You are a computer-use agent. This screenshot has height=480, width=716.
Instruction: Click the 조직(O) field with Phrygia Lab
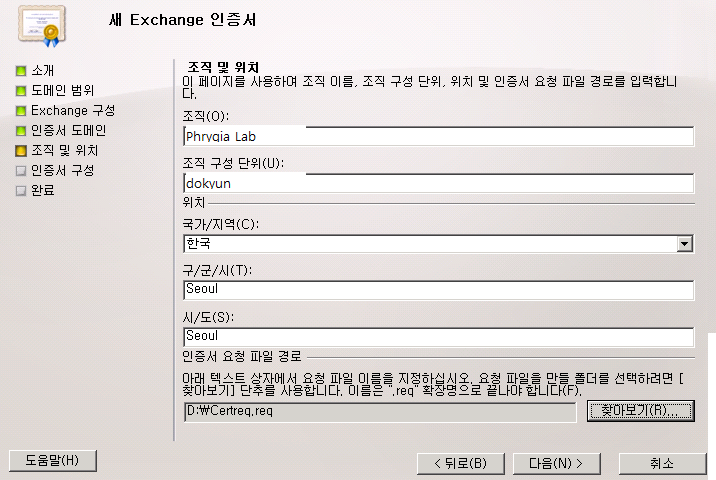[x=438, y=136]
